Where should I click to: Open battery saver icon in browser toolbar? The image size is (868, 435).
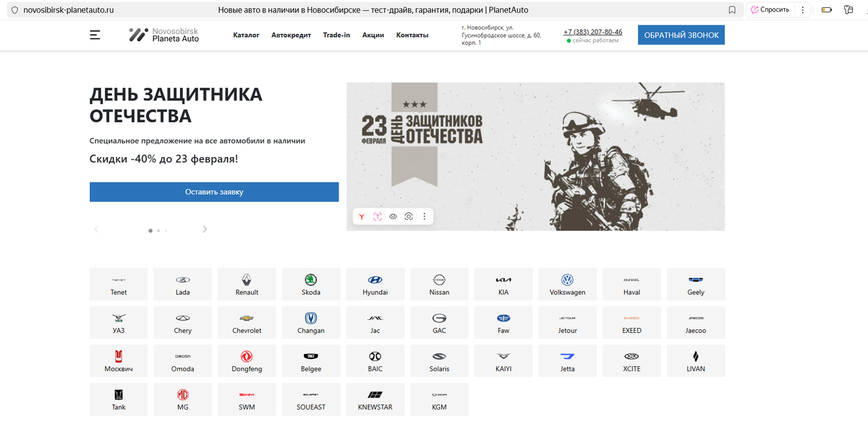point(827,10)
